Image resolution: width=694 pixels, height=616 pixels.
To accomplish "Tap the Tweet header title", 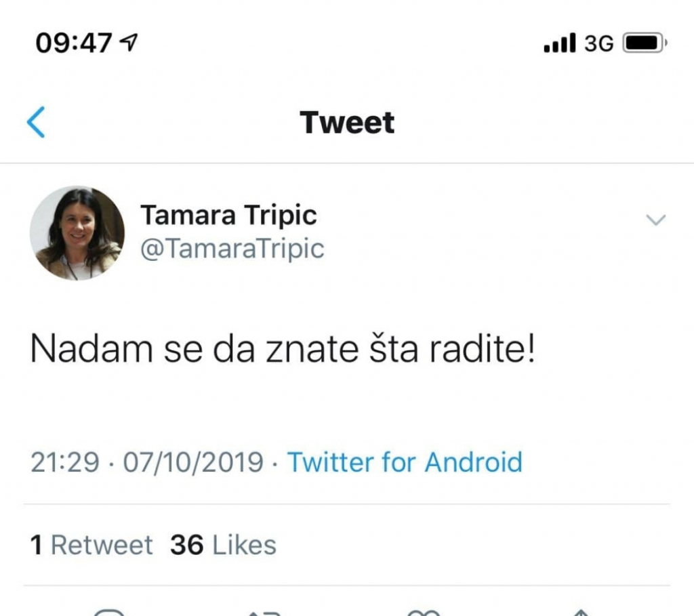I will (347, 122).
